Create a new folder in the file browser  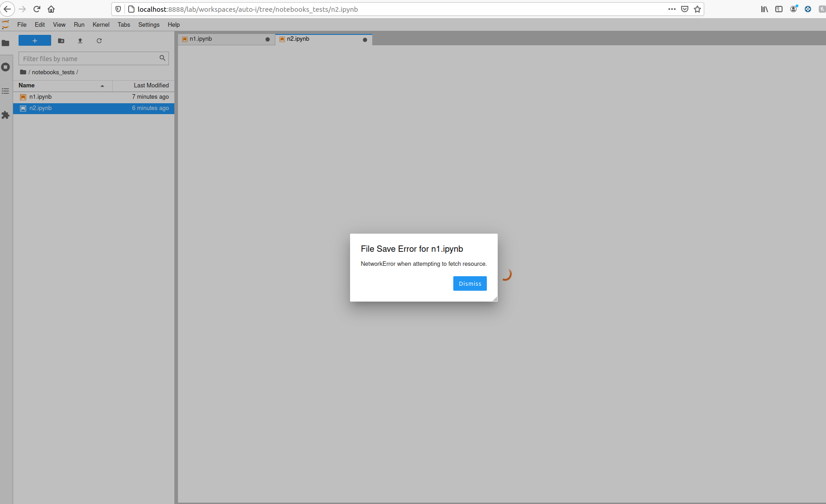(61, 41)
